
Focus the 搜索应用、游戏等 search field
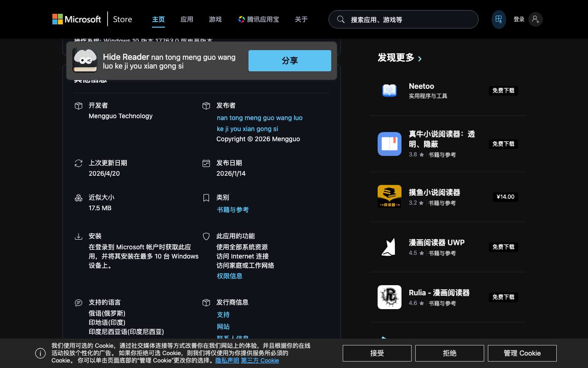[403, 19]
